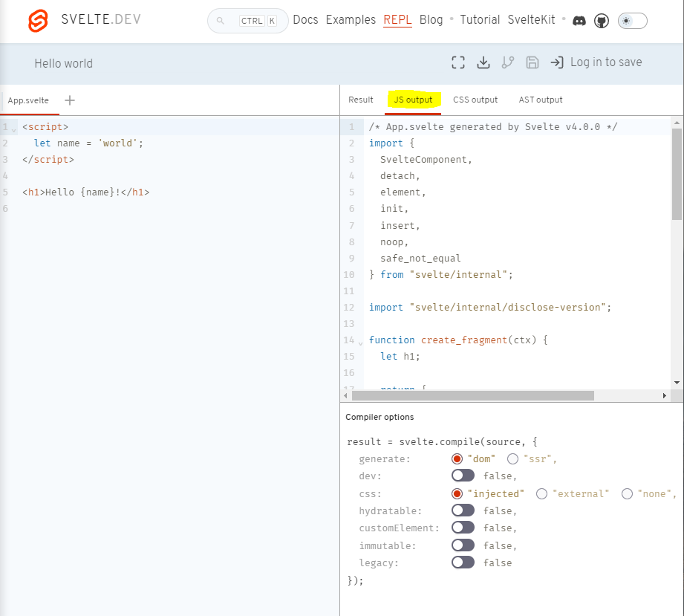Open the SvelteKit link
The image size is (684, 616).
(x=531, y=20)
